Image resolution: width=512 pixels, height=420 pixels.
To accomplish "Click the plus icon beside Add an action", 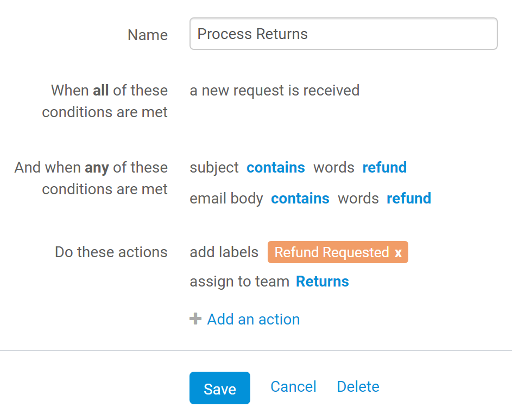I will pos(195,319).
